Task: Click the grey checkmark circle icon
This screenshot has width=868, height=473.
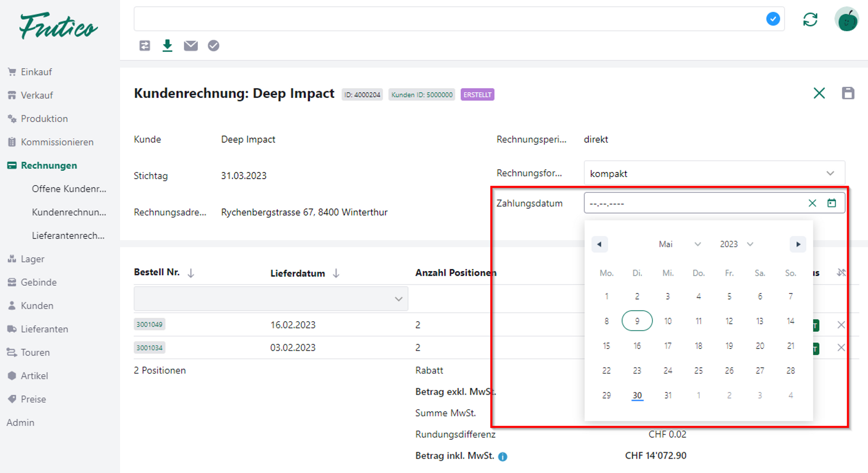Action: (x=213, y=46)
